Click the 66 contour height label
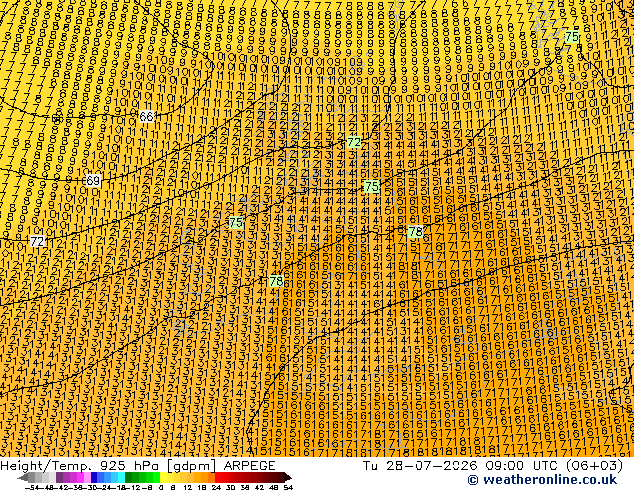This screenshot has width=634, height=490. click(146, 116)
